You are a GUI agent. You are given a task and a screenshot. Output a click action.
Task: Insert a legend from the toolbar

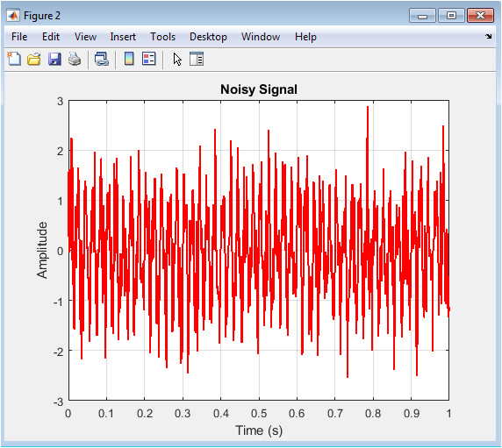[149, 59]
